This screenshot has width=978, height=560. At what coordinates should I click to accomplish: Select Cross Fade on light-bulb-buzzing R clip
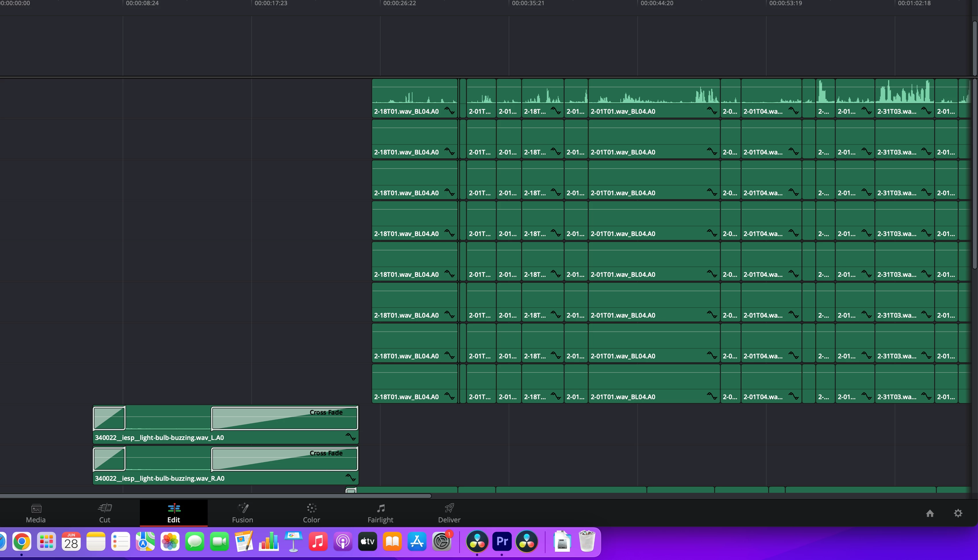pos(285,459)
